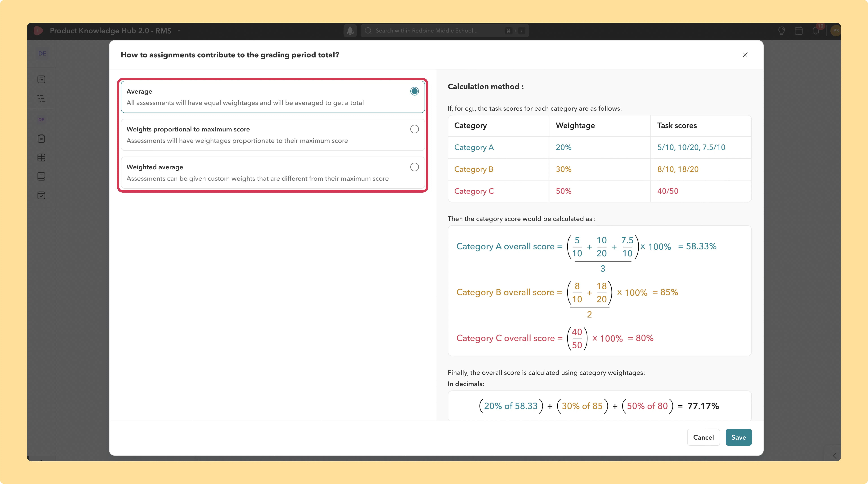Viewport: 868px width, 484px height.
Task: Click the '= 80%' result
Action: [x=641, y=338]
